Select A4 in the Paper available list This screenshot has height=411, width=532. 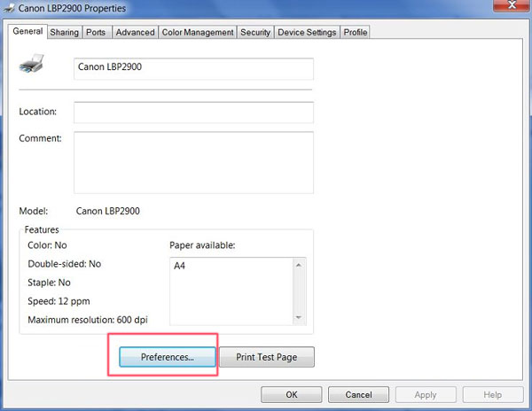pyautogui.click(x=179, y=266)
